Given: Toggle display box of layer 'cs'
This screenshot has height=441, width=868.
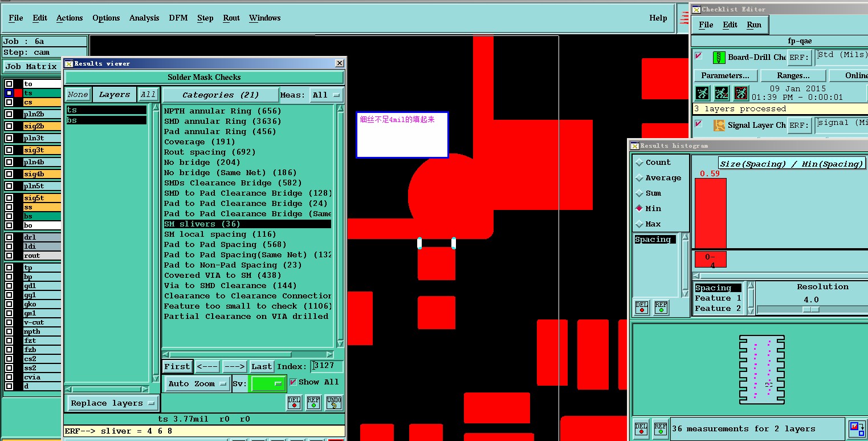Looking at the screenshot, I should 9,102.
